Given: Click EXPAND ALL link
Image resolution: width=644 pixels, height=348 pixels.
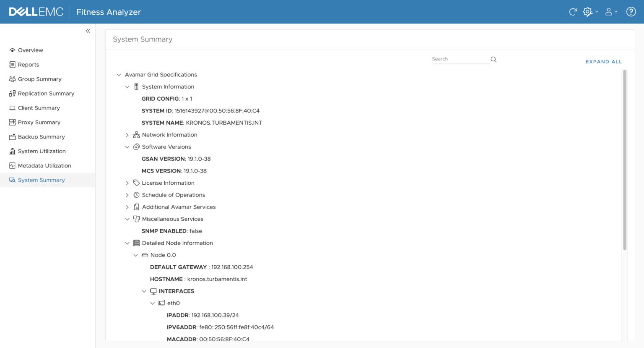Looking at the screenshot, I should [x=604, y=61].
